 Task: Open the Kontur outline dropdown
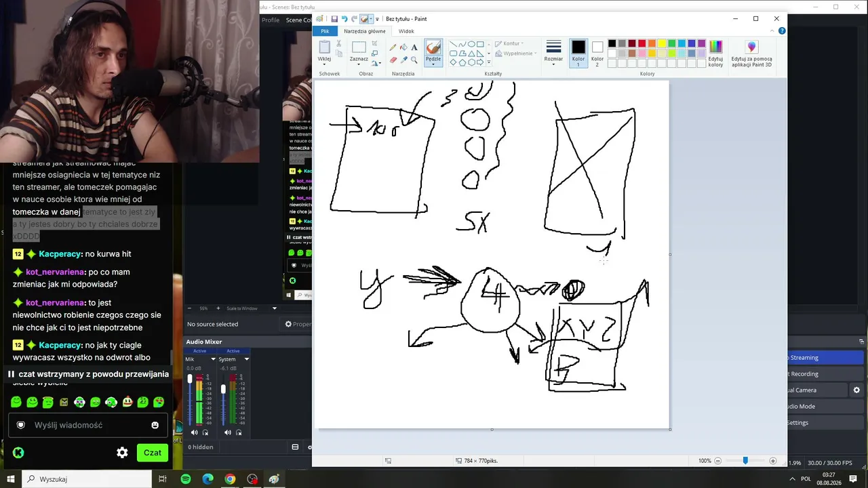(x=509, y=43)
